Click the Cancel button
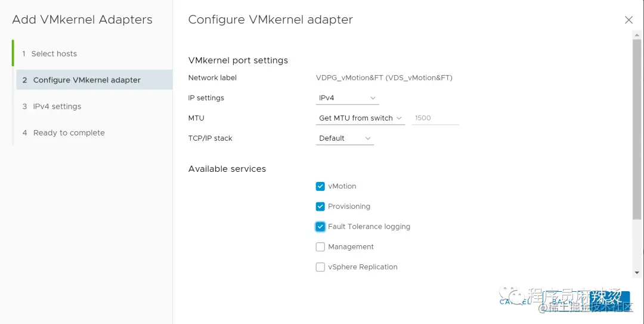 (x=515, y=301)
